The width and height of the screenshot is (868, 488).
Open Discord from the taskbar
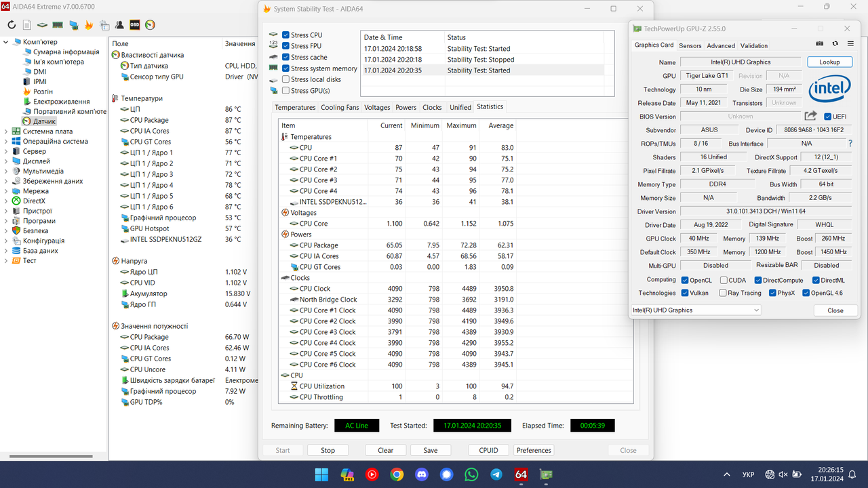(x=422, y=474)
